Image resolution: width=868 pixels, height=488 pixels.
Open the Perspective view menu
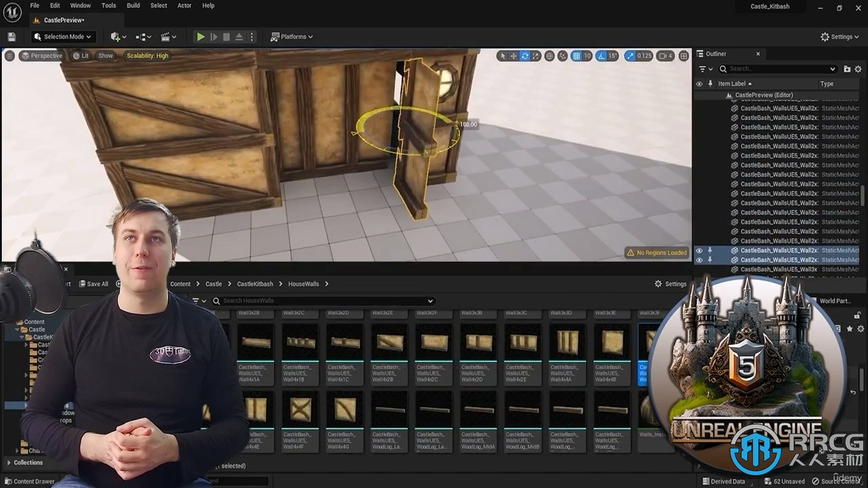coord(41,56)
